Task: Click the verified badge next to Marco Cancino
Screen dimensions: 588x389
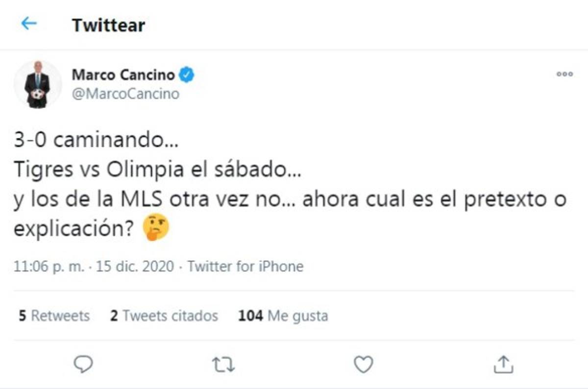Action: (186, 74)
